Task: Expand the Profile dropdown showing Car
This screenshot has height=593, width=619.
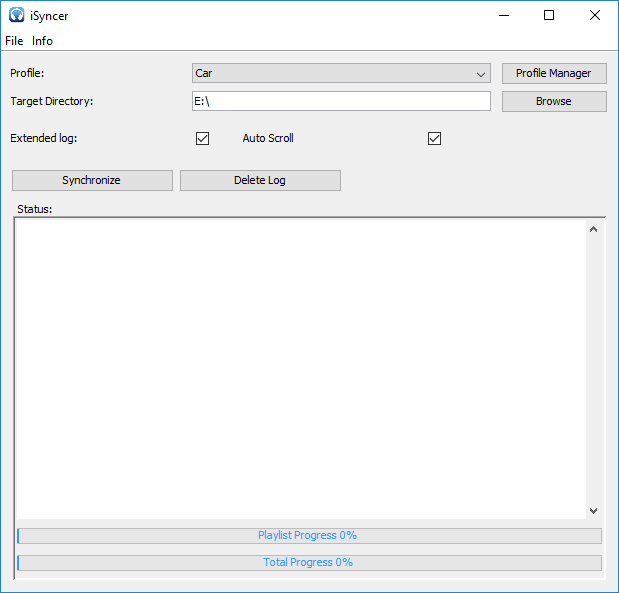Action: coord(341,73)
